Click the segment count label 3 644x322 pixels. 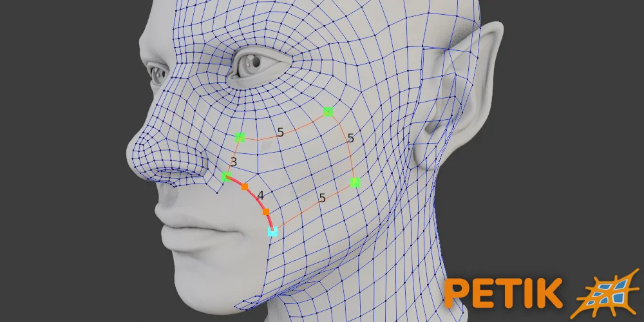[233, 162]
